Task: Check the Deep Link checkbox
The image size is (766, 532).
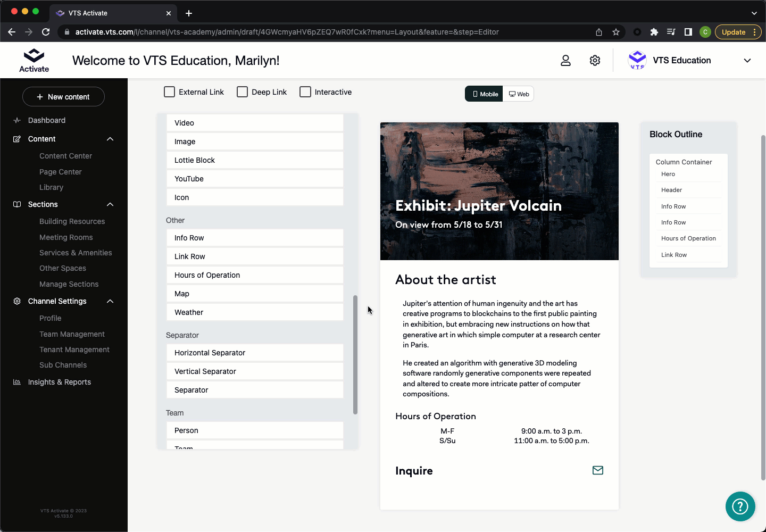Action: pyautogui.click(x=242, y=92)
